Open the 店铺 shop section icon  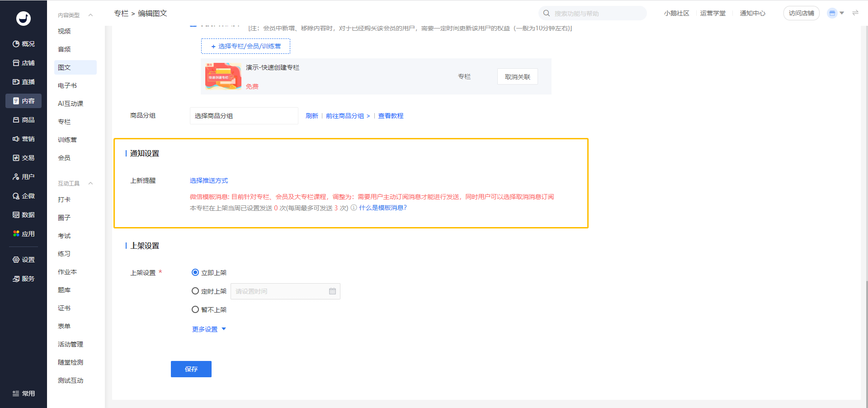point(16,63)
